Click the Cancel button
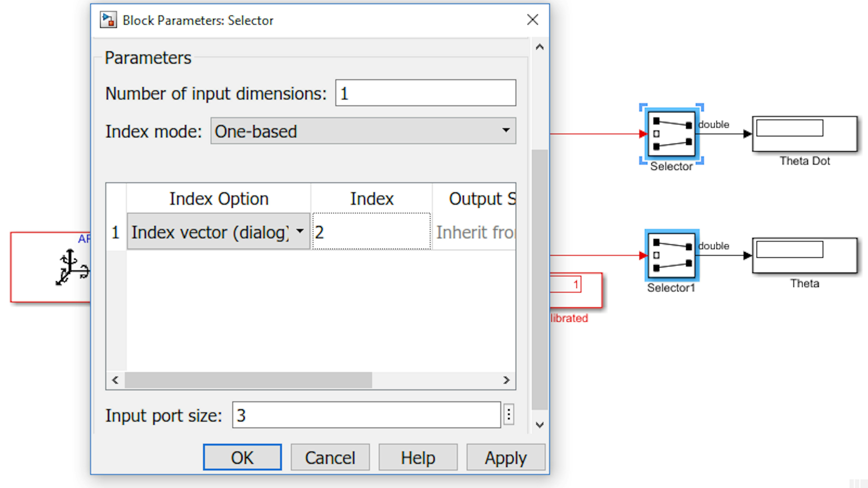The width and height of the screenshot is (868, 488). (330, 457)
